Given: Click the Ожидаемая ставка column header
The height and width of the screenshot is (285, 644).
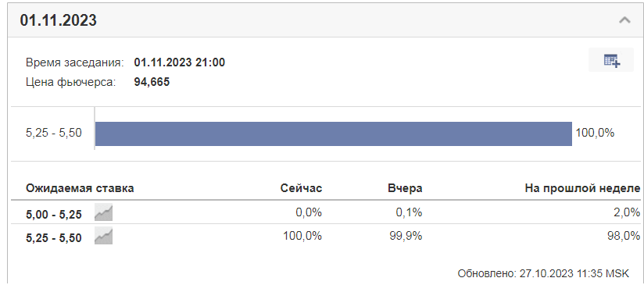Looking at the screenshot, I should tap(80, 188).
